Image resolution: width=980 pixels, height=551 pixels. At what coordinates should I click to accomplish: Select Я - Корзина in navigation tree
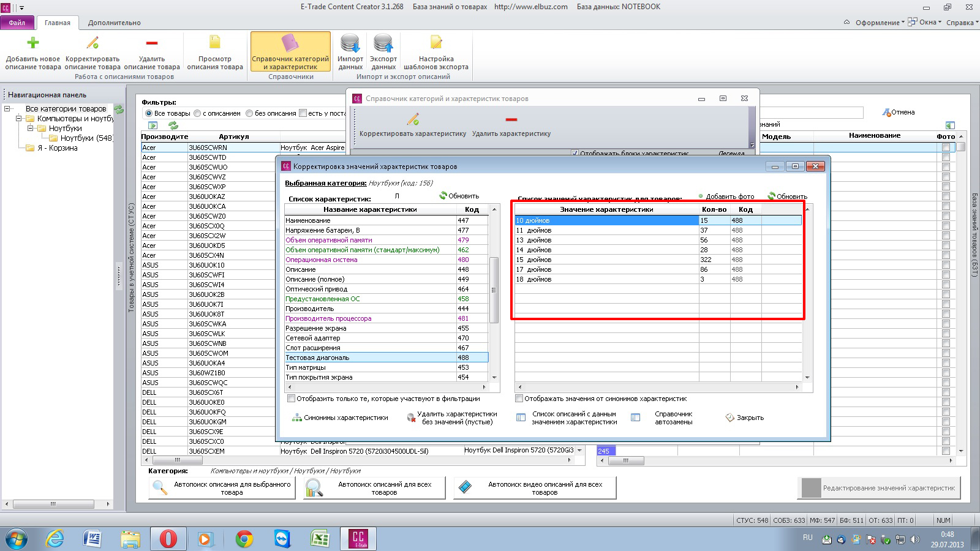58,148
